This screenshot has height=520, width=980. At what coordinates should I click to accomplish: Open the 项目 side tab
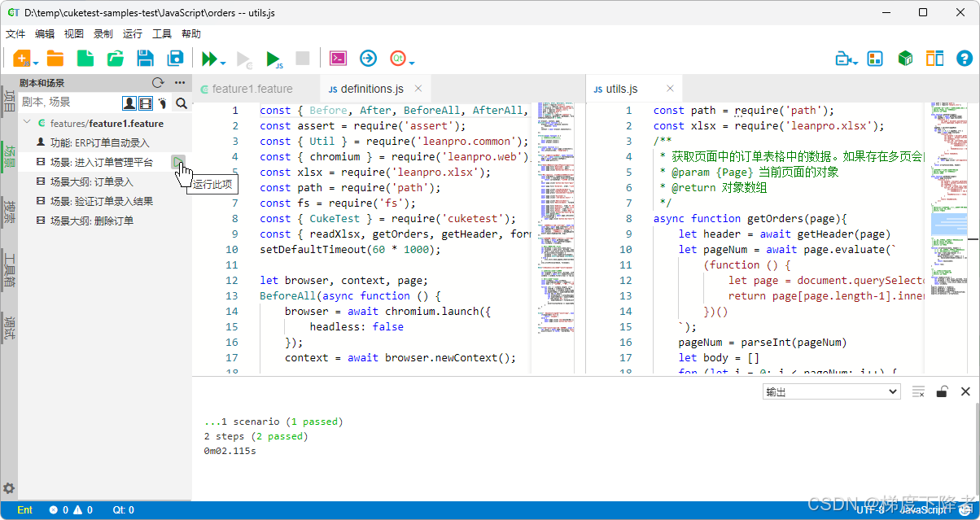coord(9,102)
